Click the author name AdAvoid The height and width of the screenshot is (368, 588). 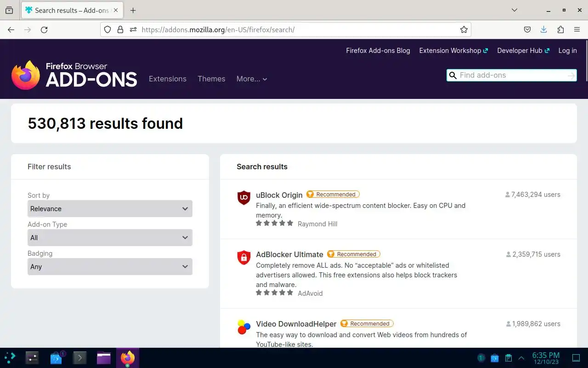pos(310,293)
